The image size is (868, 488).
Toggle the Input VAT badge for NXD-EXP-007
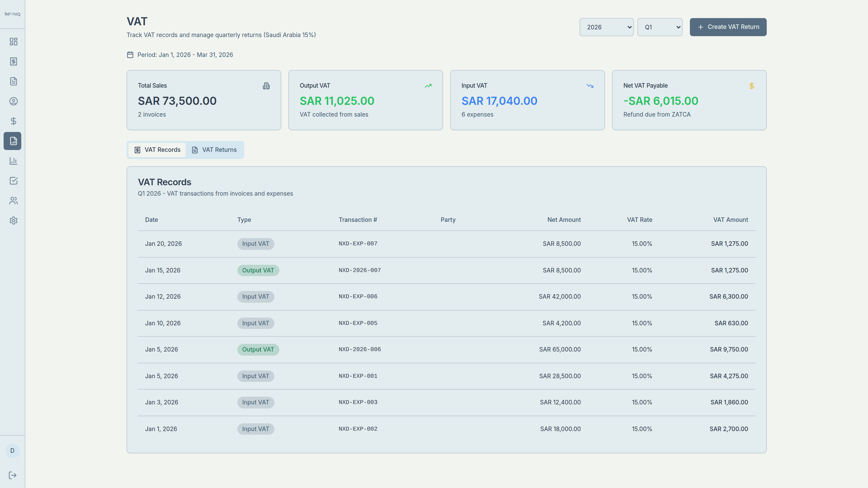click(255, 244)
